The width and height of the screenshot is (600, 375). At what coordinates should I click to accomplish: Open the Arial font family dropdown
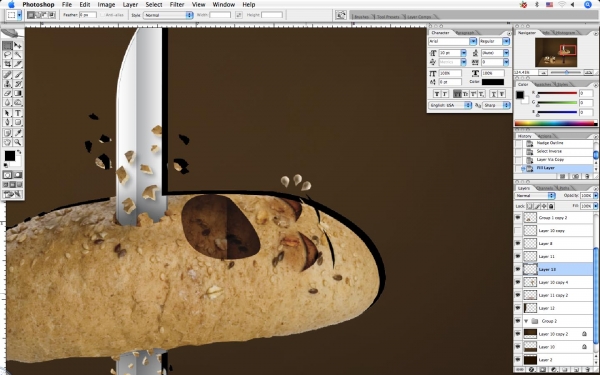coord(473,41)
